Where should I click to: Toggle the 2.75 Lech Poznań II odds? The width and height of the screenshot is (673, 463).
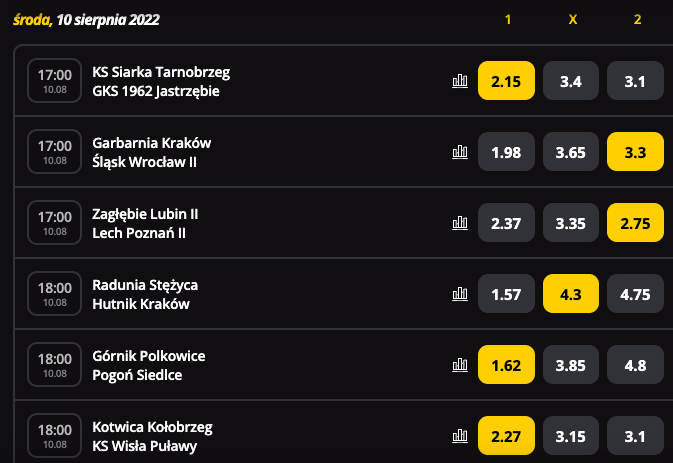[635, 223]
